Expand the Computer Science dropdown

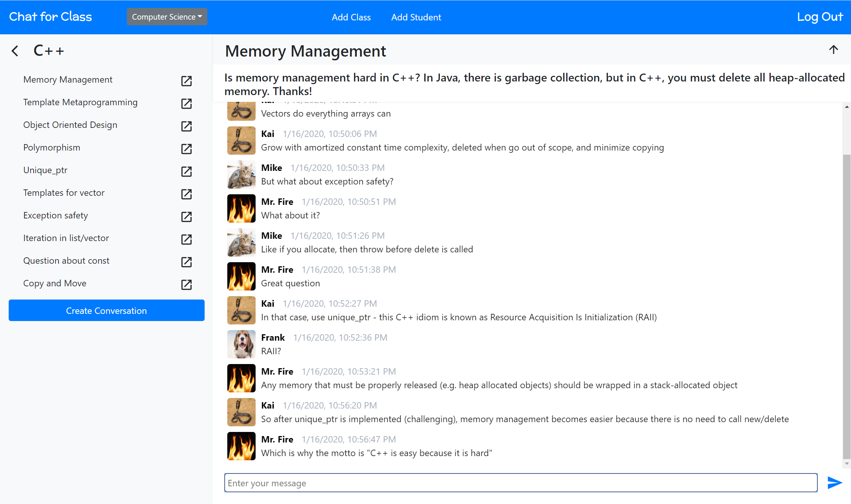pyautogui.click(x=167, y=17)
